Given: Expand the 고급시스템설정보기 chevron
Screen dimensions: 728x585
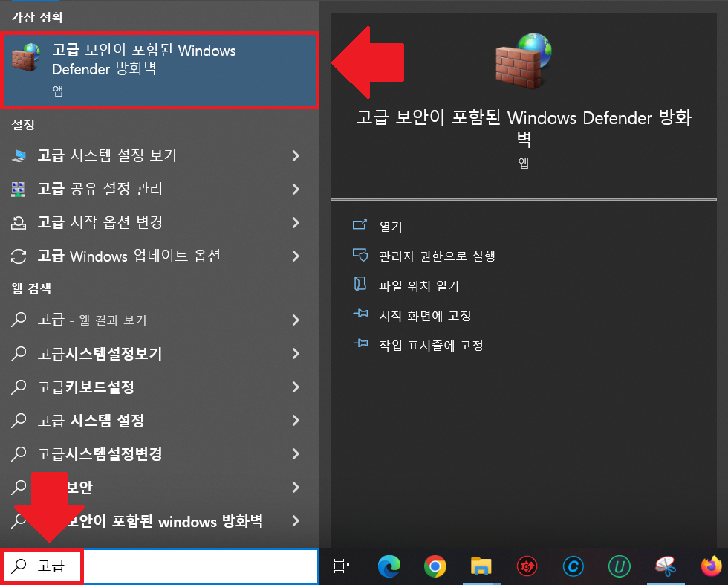Looking at the screenshot, I should tap(296, 354).
